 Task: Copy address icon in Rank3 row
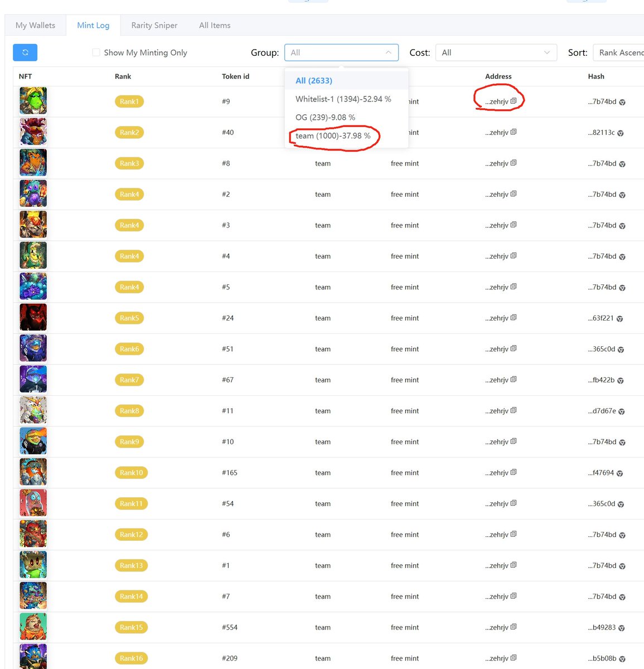(514, 163)
